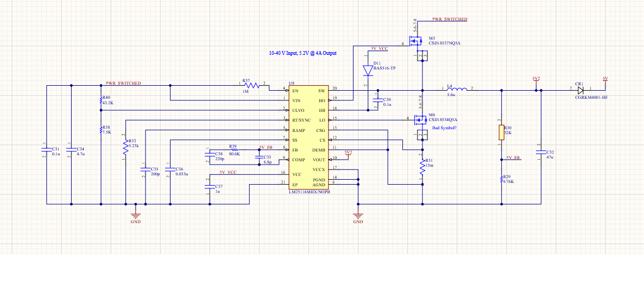Pick the R39 resistor symbol
644x284 pixels.
pyautogui.click(x=235, y=150)
